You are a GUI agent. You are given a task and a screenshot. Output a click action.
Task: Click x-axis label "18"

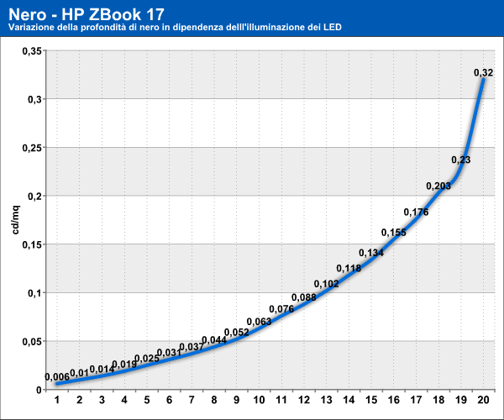(x=438, y=400)
